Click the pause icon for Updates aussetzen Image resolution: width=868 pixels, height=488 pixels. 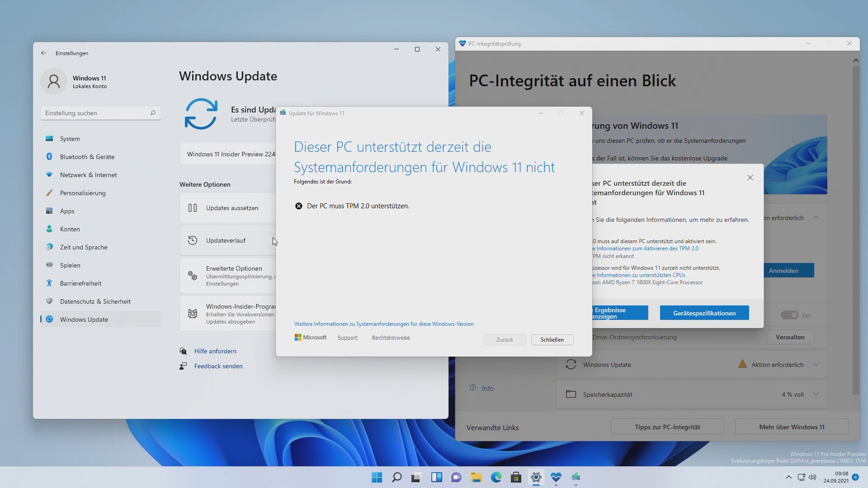click(x=193, y=208)
